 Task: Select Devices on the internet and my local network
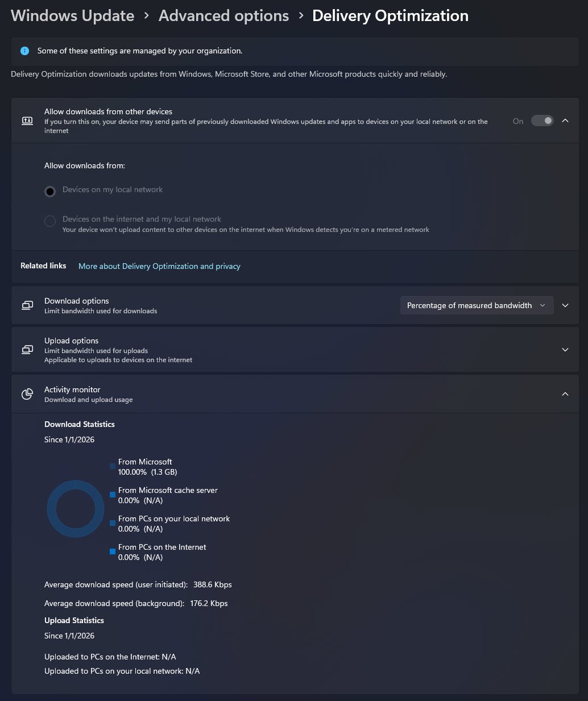point(50,221)
